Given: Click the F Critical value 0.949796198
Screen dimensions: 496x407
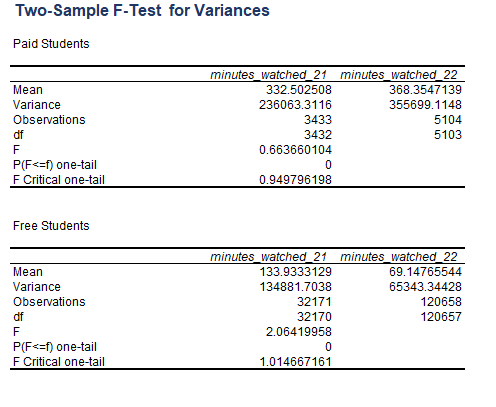Looking at the screenshot, I should tap(295, 180).
